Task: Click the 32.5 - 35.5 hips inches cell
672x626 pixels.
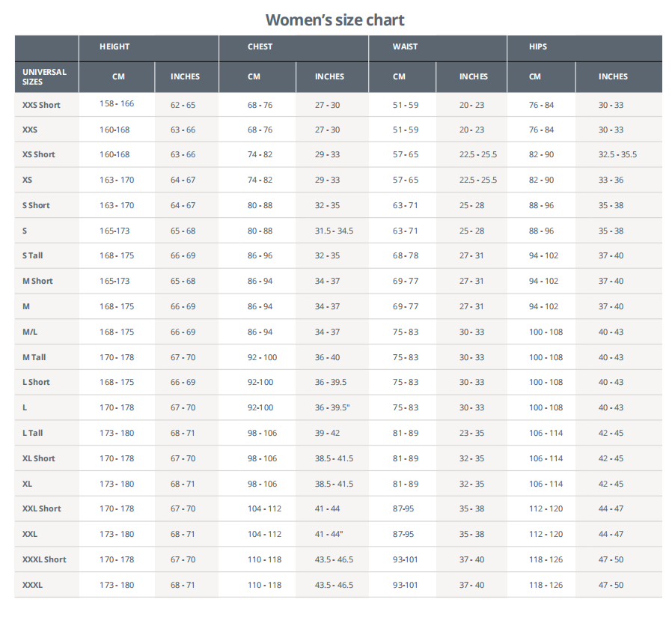Action: point(617,154)
